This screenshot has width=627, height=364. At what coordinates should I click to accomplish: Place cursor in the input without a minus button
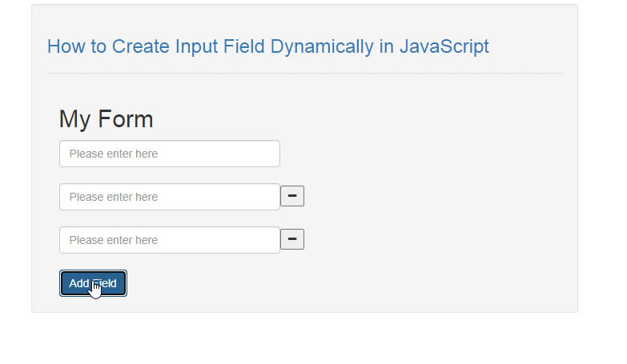(170, 154)
